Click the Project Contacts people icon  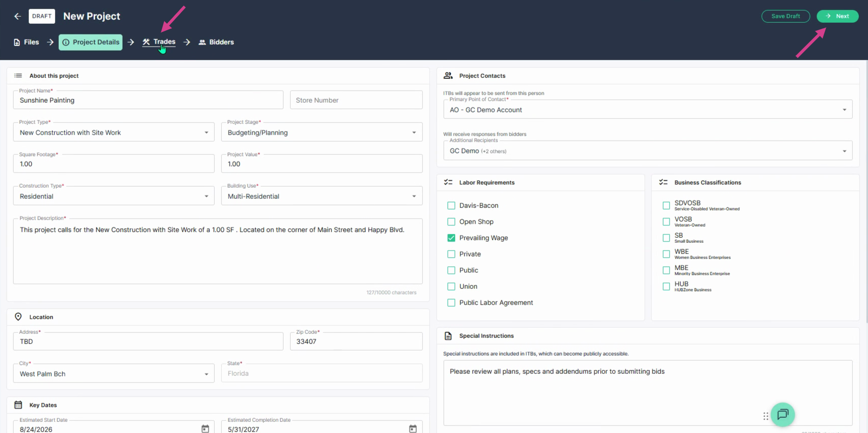pyautogui.click(x=448, y=76)
